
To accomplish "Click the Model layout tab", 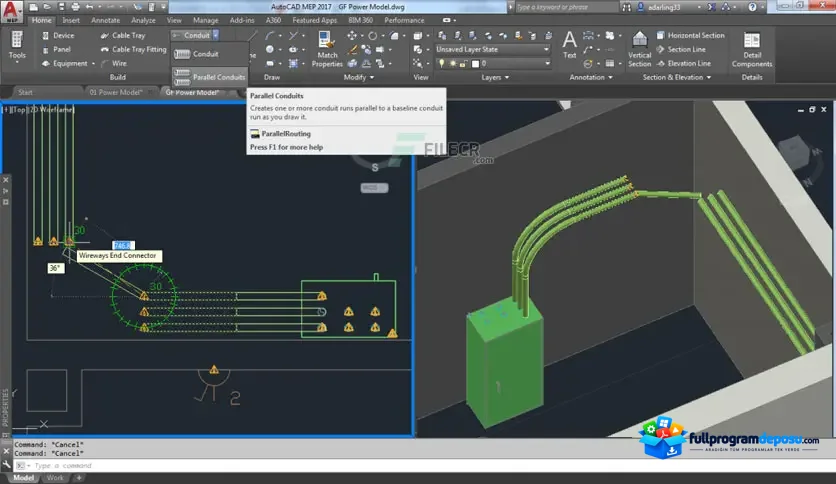I will tap(23, 478).
